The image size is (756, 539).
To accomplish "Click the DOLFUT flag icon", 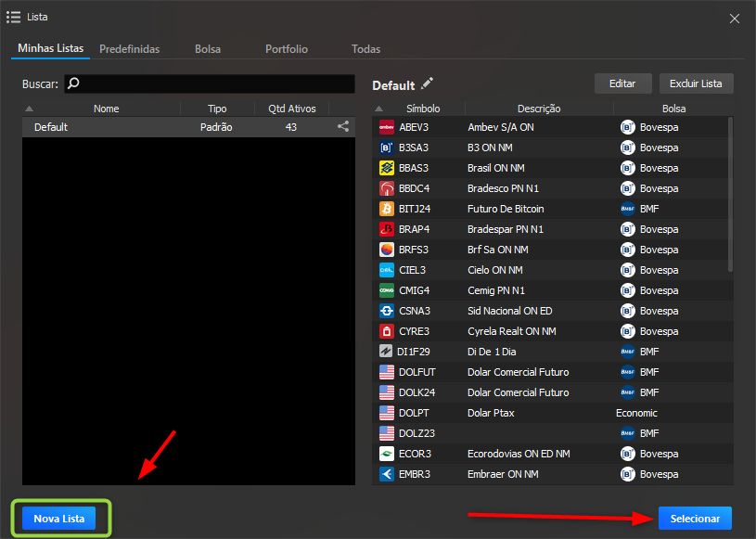I will 387,372.
